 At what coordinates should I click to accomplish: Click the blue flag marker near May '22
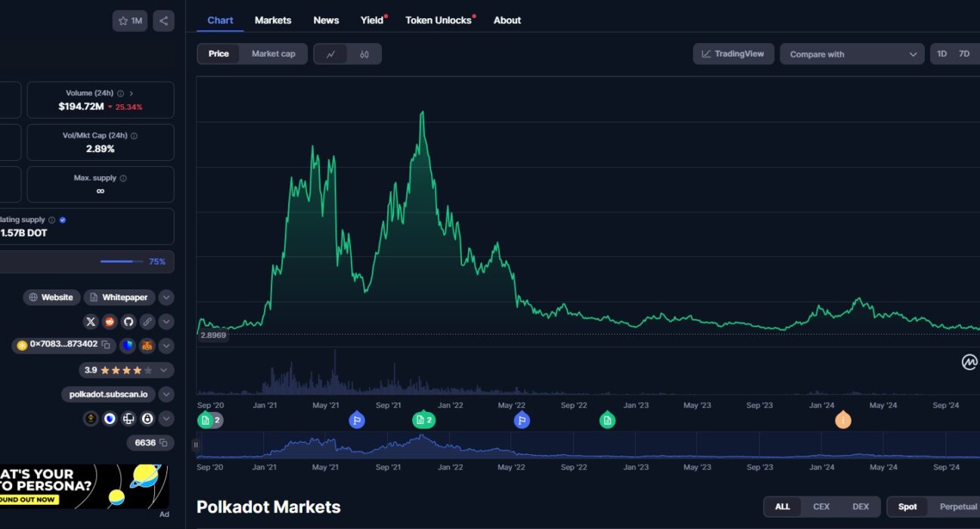[521, 420]
